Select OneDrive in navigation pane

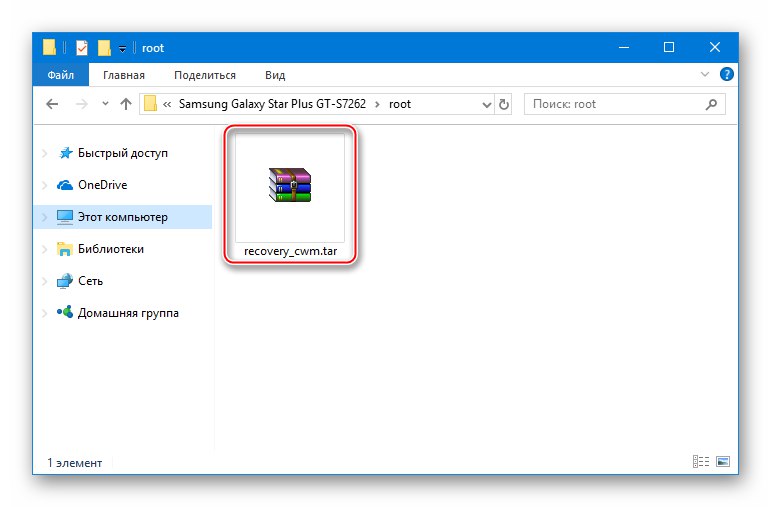pos(102,185)
